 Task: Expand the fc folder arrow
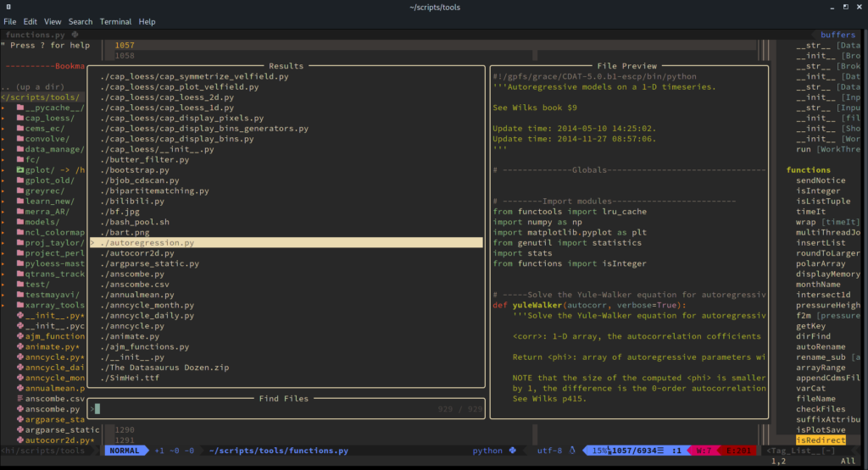point(3,159)
